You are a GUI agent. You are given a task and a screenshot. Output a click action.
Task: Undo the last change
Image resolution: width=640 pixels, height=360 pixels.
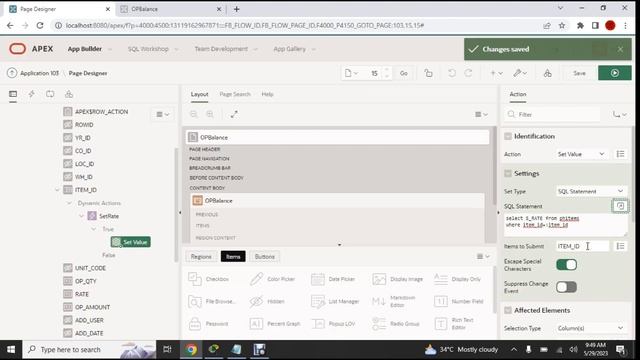click(x=451, y=73)
